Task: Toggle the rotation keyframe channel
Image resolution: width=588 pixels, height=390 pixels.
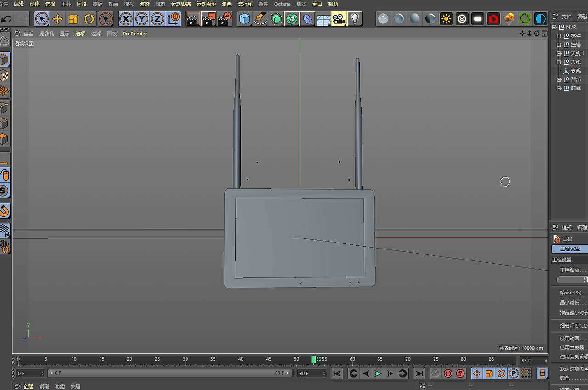Action: coord(502,373)
